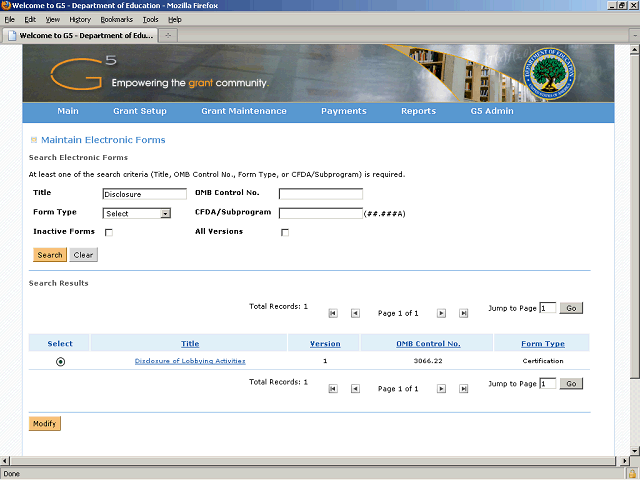This screenshot has width=640, height=480.
Task: Click the Clear button
Action: (x=83, y=255)
